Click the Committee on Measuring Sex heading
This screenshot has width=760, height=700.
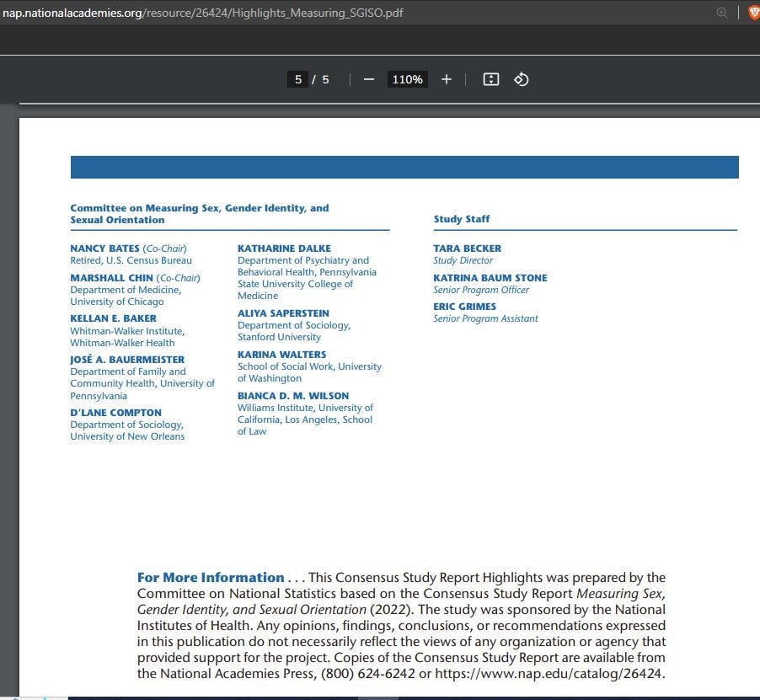click(199, 214)
